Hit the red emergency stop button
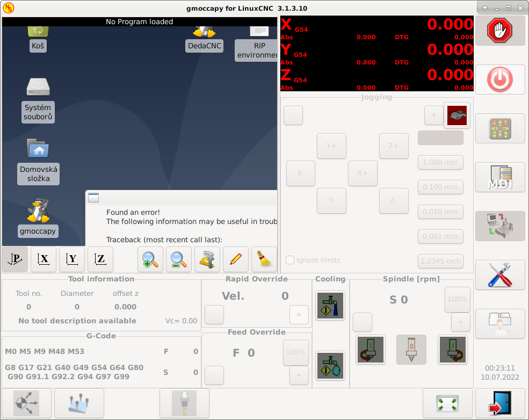 (499, 31)
